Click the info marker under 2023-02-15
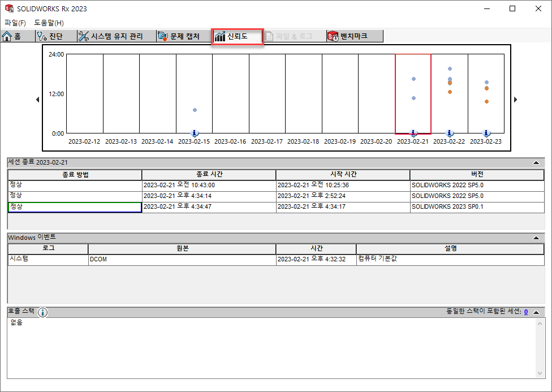 coord(195,133)
